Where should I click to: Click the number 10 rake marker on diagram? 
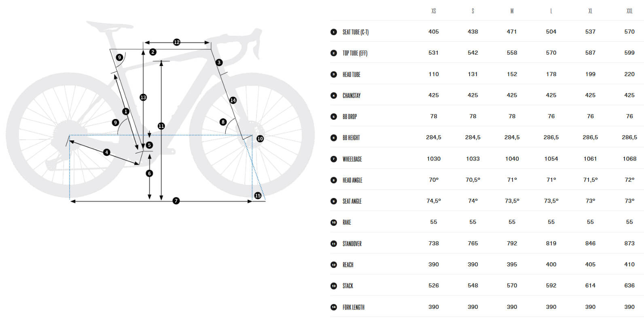tap(260, 138)
